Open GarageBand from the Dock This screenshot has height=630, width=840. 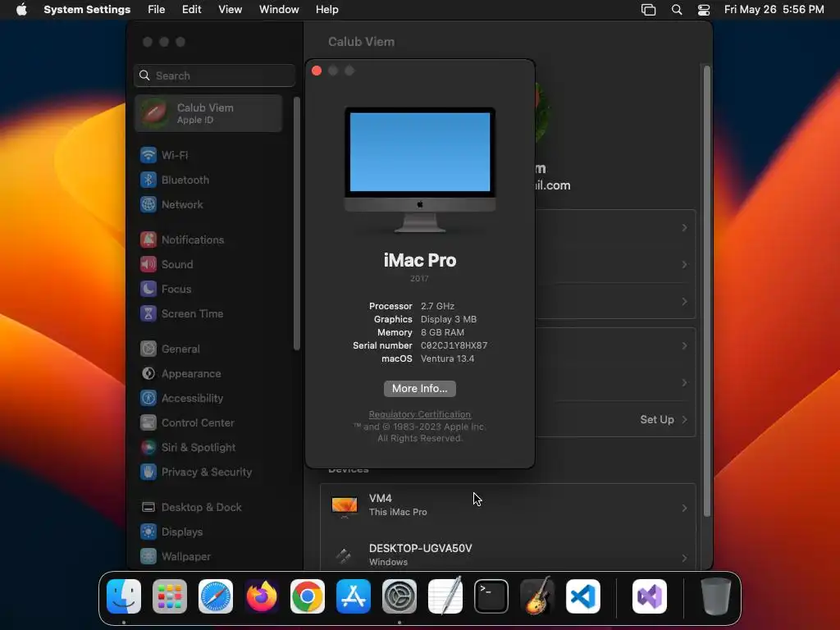point(537,596)
